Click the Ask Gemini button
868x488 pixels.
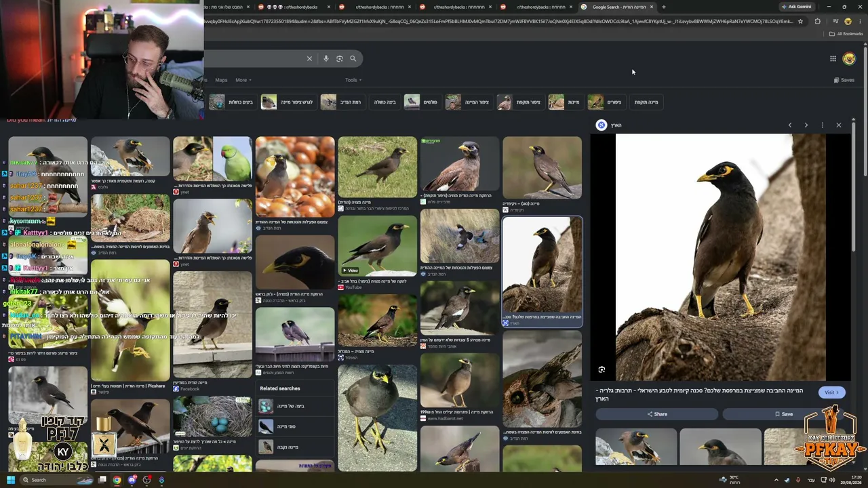click(x=796, y=7)
